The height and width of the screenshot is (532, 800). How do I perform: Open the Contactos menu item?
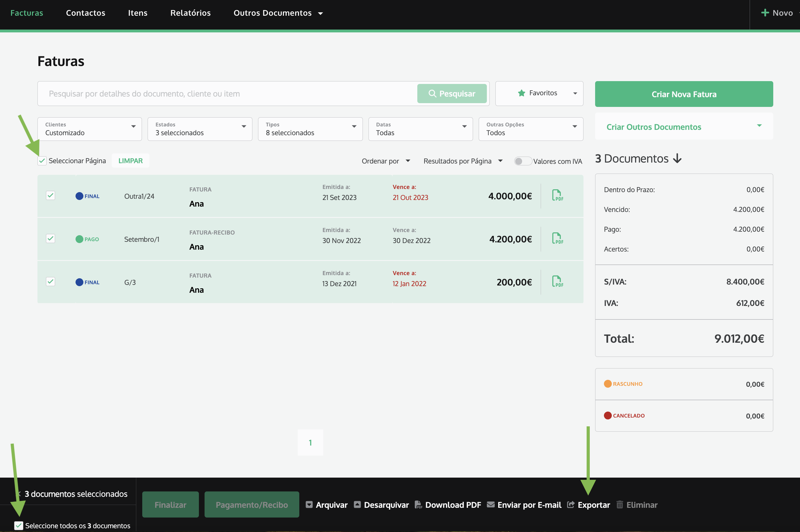tap(86, 13)
